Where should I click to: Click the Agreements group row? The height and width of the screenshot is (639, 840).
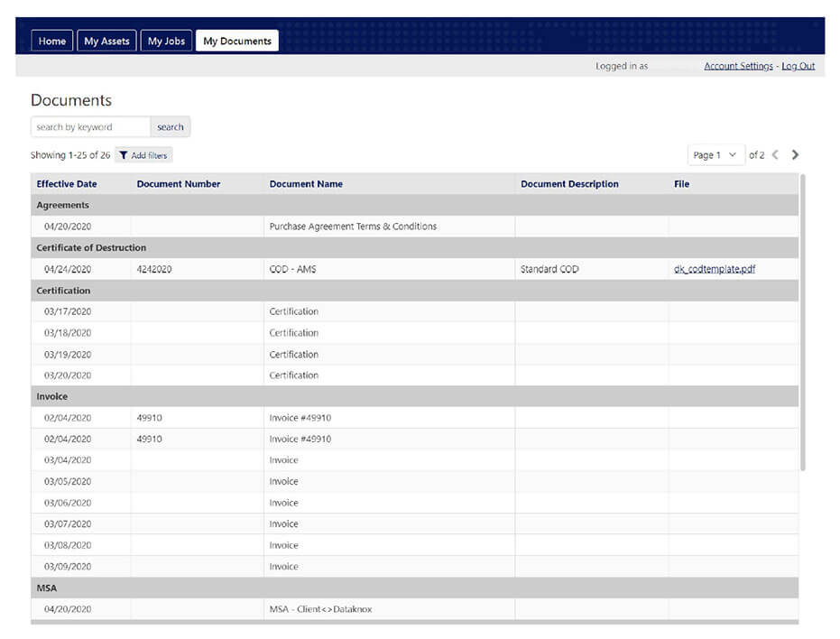(415, 205)
